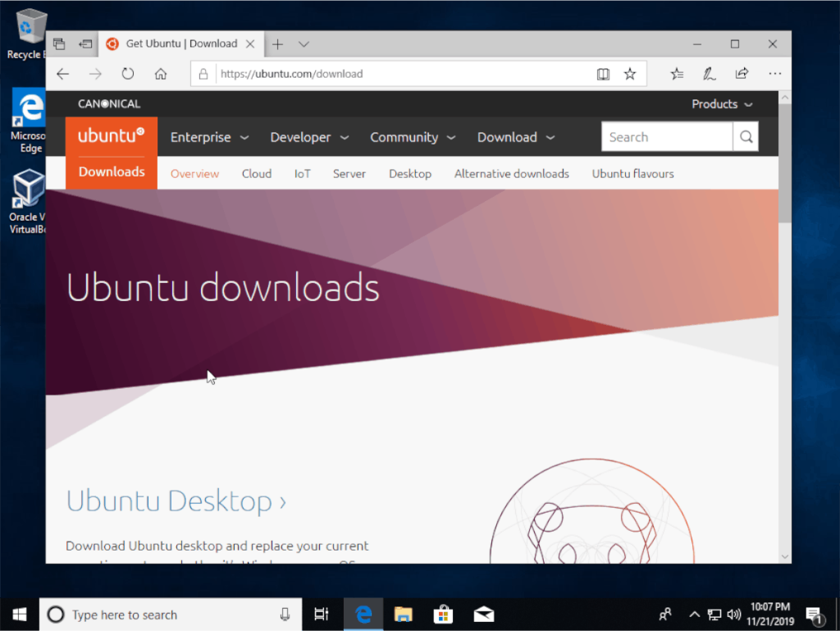
Task: Open the Edge settings menu
Action: click(x=774, y=73)
